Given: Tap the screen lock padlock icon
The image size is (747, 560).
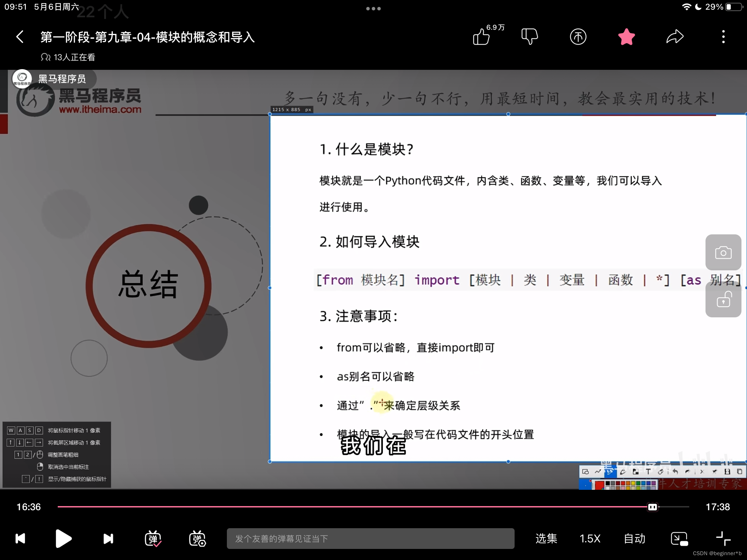Looking at the screenshot, I should (723, 300).
